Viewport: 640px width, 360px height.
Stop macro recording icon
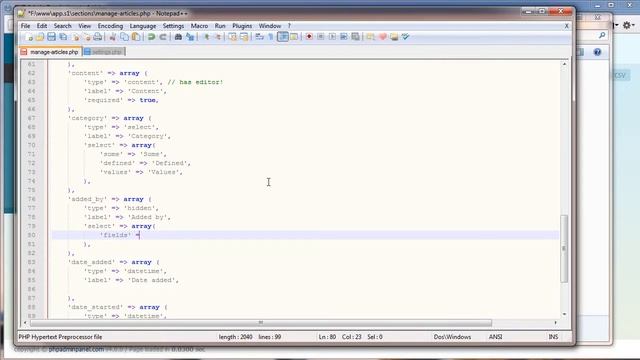(321, 37)
